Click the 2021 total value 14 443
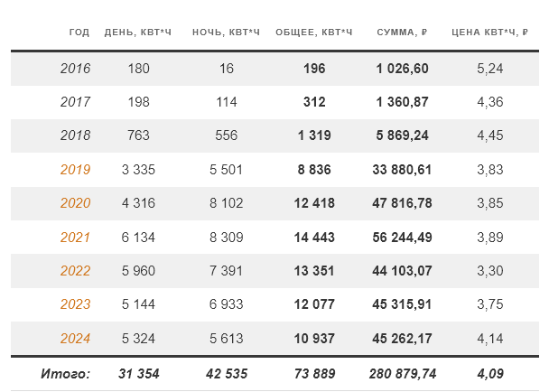 [x=314, y=238]
